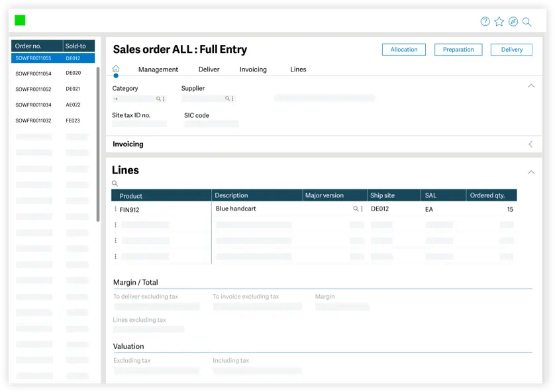
Task: Click the home icon tab
Action: (116, 69)
